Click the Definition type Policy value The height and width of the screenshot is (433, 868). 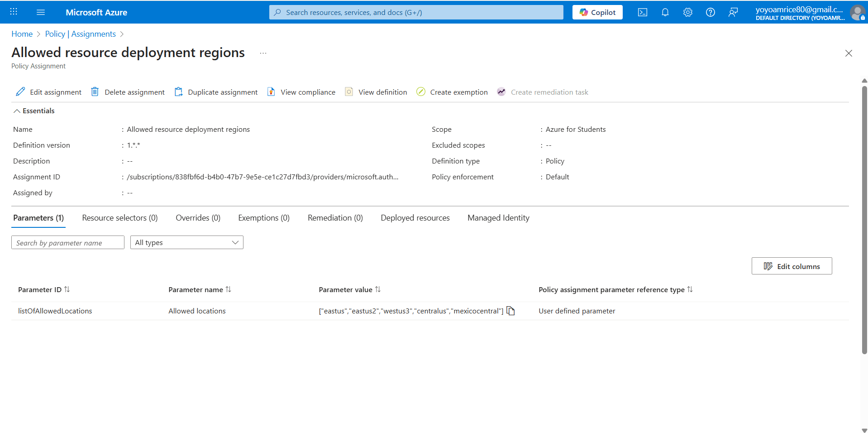(555, 161)
